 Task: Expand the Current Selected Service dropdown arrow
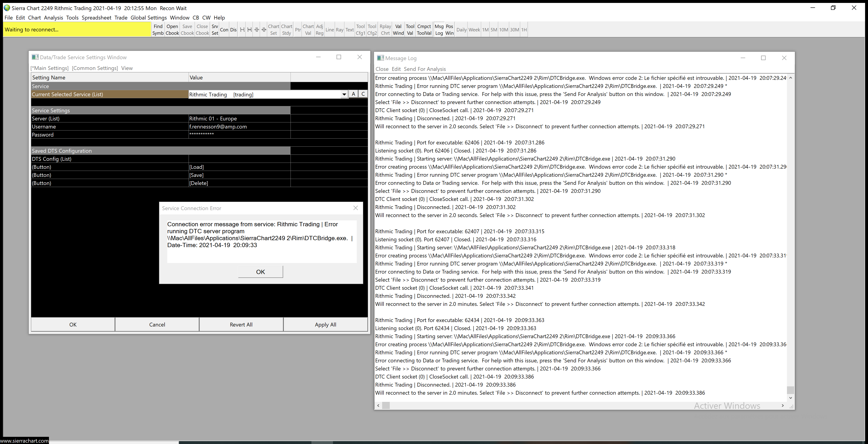(344, 95)
